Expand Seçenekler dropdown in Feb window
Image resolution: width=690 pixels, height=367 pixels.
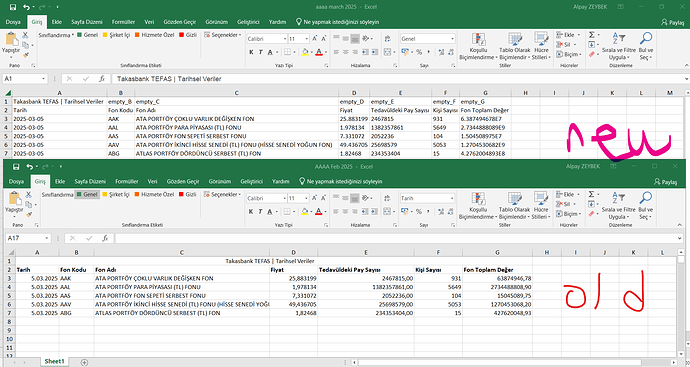222,195
